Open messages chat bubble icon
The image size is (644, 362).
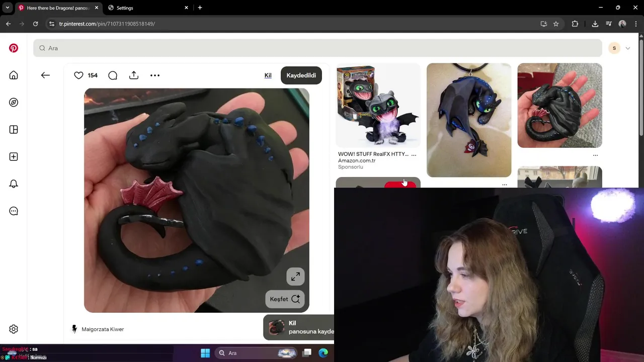pos(14,211)
